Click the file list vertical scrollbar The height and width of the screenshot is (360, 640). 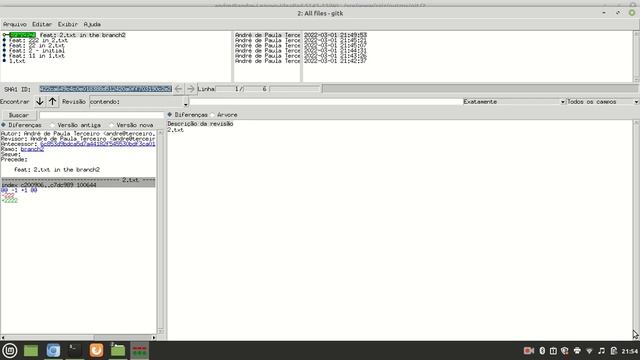tap(636, 230)
